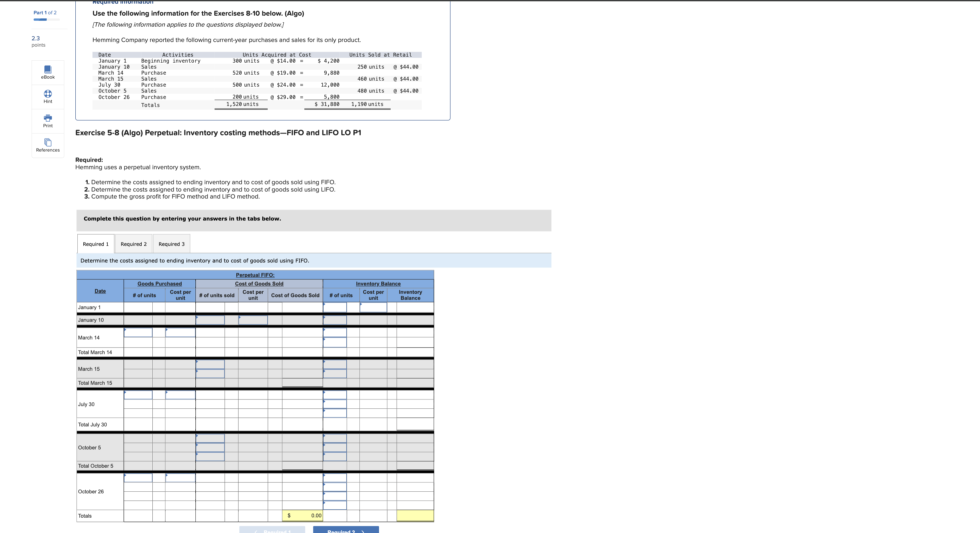This screenshot has width=980, height=533.
Task: Open March 14 goods purchased units dropdown
Action: tap(138, 332)
